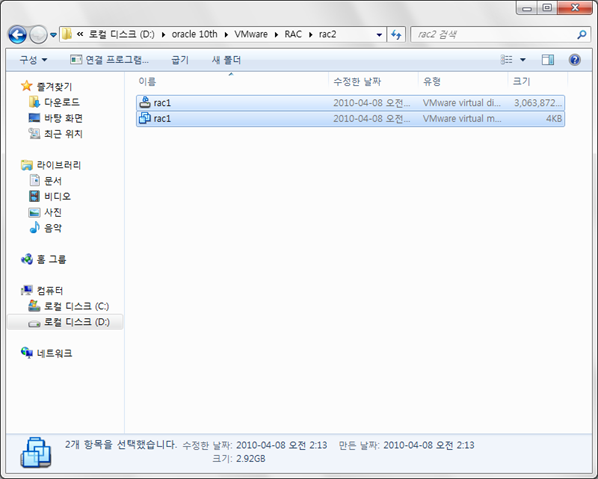Change view with the view icon
This screenshot has height=479, width=598.
[x=506, y=59]
